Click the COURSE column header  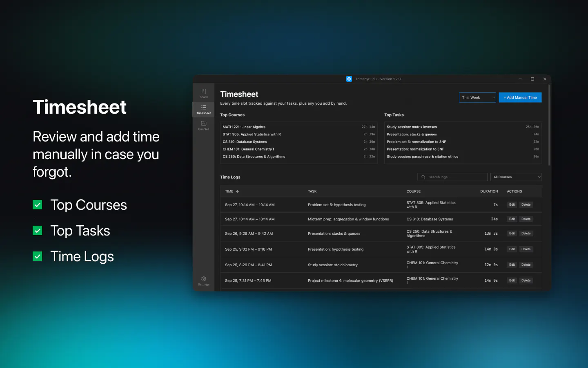pyautogui.click(x=414, y=191)
